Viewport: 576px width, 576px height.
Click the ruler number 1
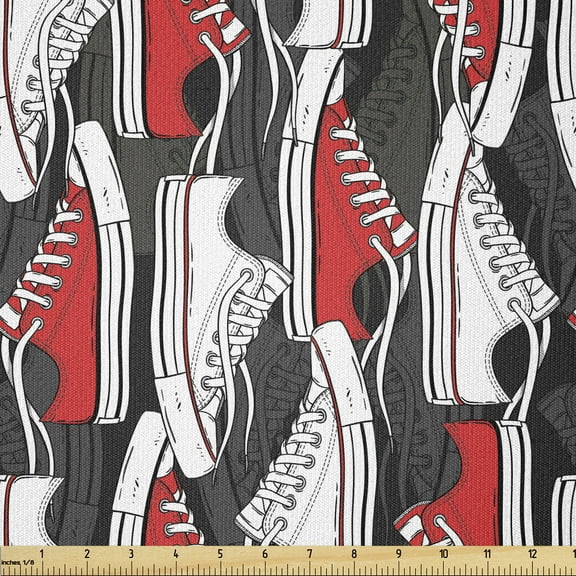pos(42,554)
